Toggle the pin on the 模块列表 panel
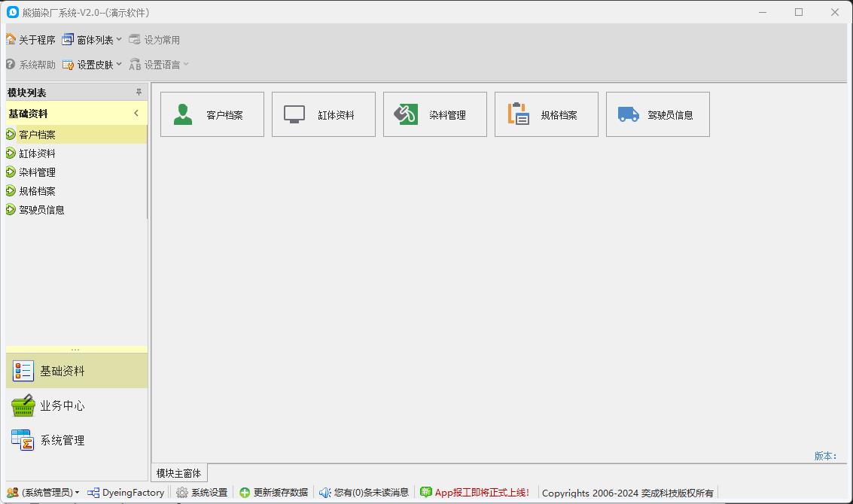Viewport: 853px width, 504px height. pos(139,92)
